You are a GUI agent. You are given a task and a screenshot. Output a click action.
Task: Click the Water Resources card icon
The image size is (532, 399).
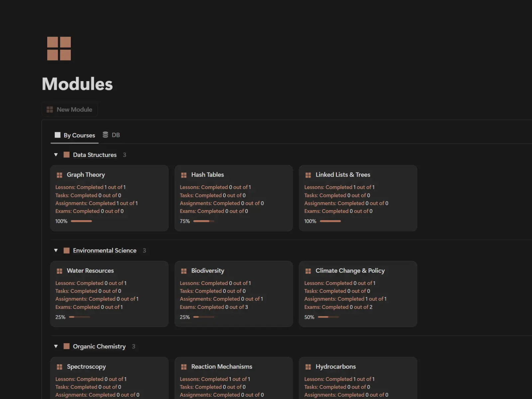point(60,271)
